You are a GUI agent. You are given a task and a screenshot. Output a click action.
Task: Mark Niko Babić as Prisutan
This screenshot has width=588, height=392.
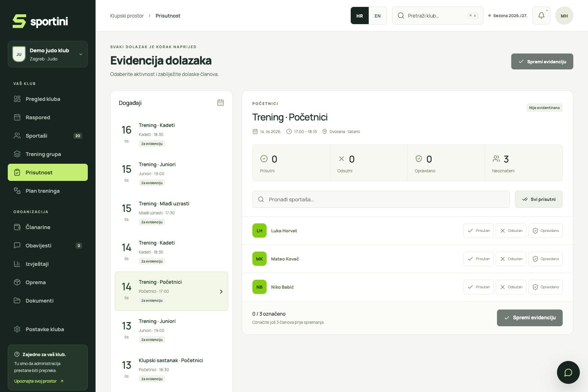point(479,287)
